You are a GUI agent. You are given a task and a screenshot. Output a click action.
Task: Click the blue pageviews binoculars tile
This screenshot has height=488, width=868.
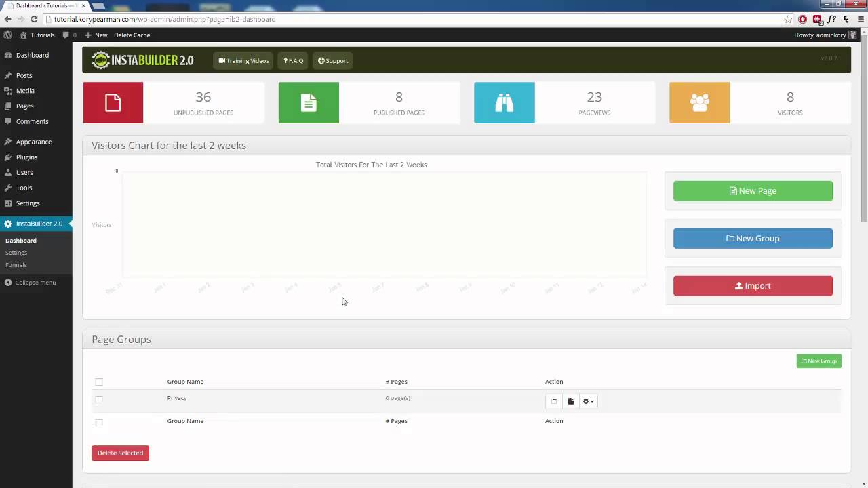coord(505,103)
